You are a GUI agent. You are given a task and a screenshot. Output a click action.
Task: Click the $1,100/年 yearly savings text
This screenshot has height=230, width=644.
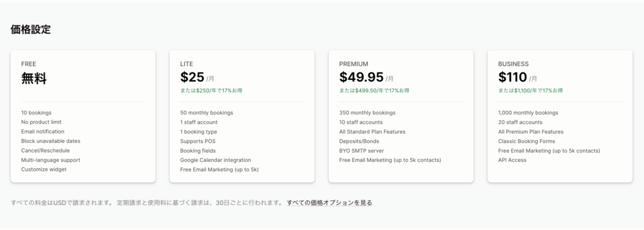pyautogui.click(x=531, y=91)
